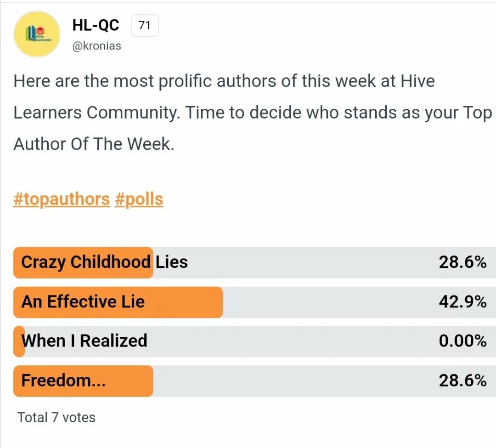Vote for When I Realized option
The image size is (496, 448).
(254, 341)
